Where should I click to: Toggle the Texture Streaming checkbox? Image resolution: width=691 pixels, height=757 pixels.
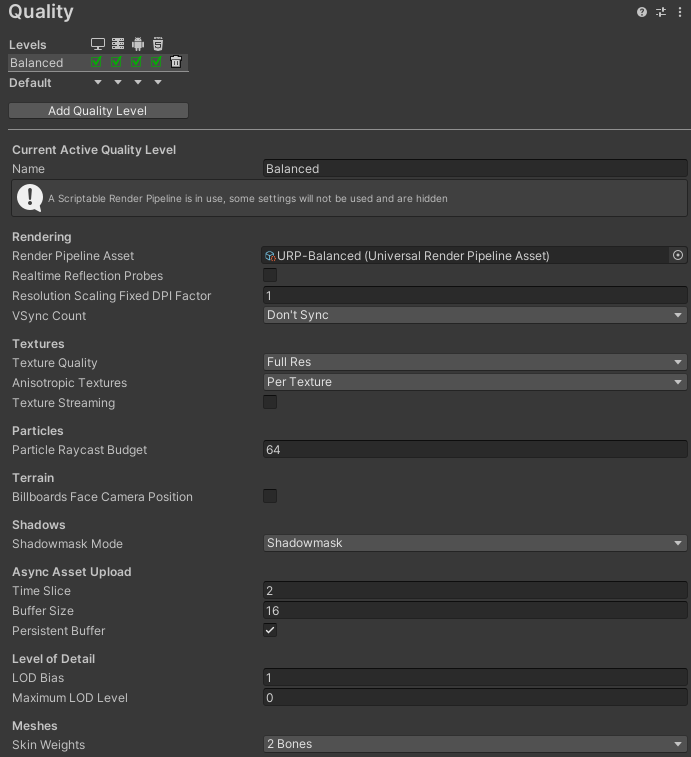pos(270,402)
